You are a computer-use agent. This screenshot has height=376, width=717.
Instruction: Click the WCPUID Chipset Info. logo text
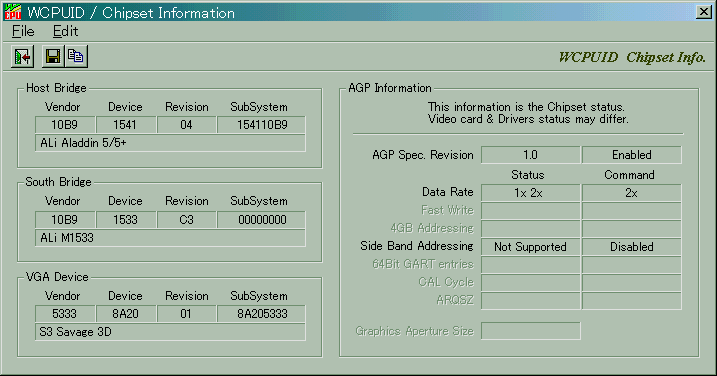632,58
